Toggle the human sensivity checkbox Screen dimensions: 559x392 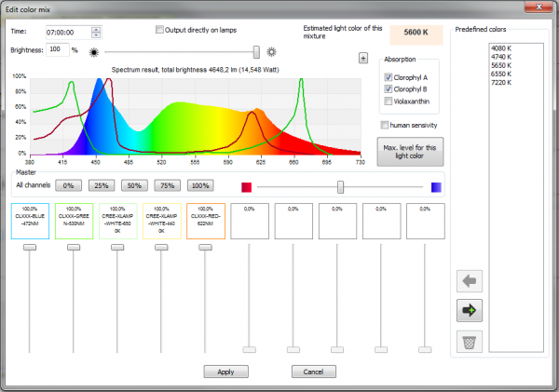pos(385,125)
